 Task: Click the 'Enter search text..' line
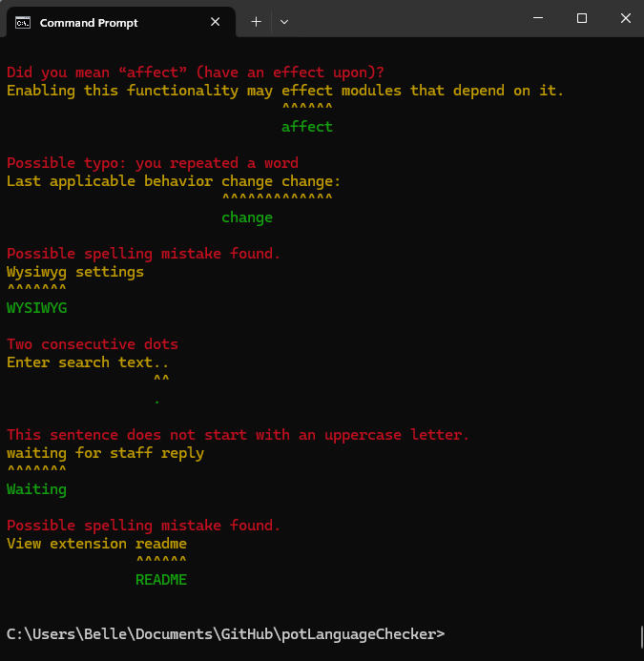[88, 362]
